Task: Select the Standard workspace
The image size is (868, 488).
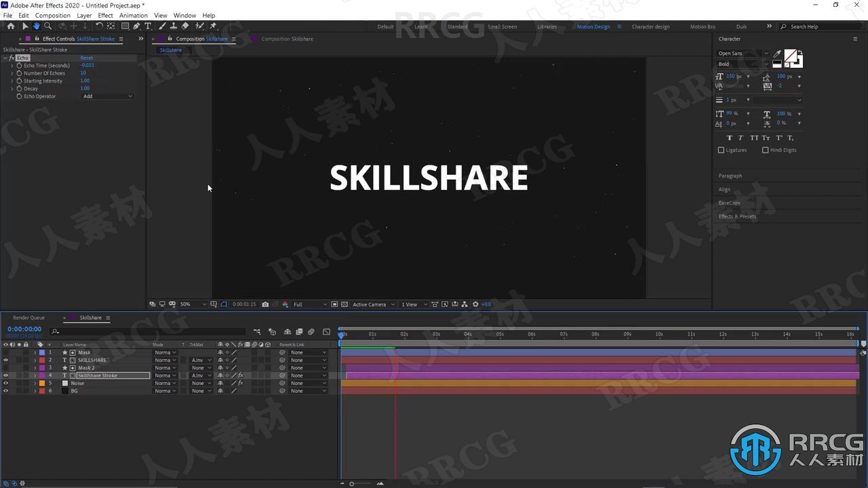Action: (457, 26)
